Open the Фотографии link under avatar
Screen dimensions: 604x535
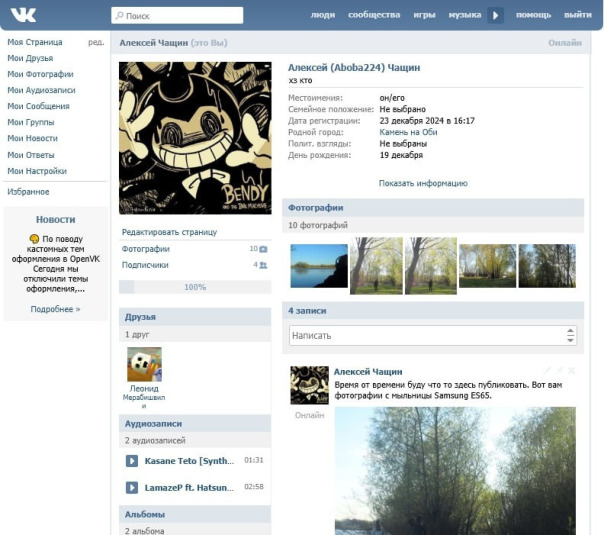pos(146,249)
